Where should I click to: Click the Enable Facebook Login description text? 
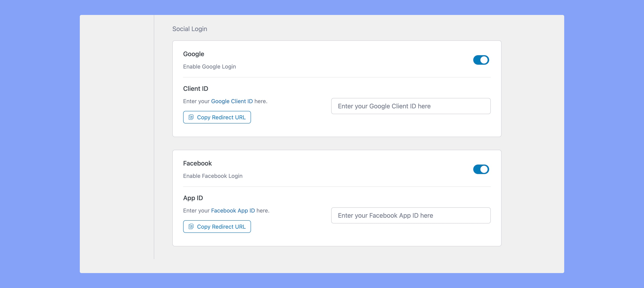coord(212,176)
